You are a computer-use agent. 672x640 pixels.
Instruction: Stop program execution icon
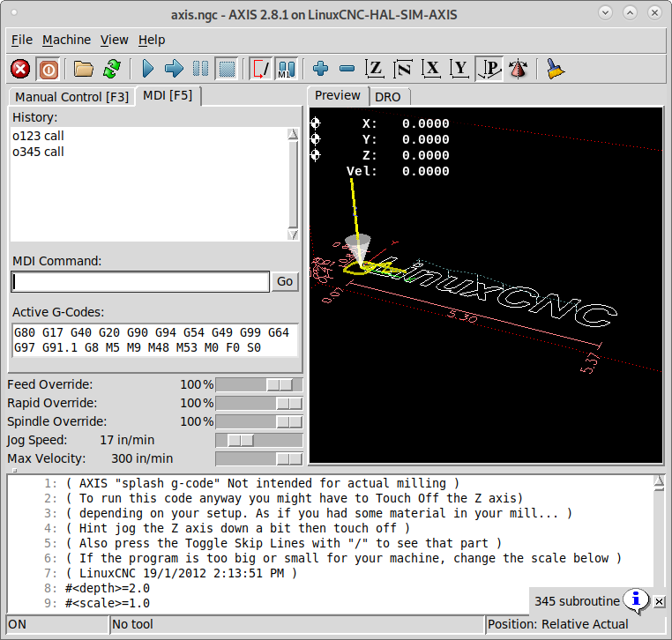click(227, 69)
